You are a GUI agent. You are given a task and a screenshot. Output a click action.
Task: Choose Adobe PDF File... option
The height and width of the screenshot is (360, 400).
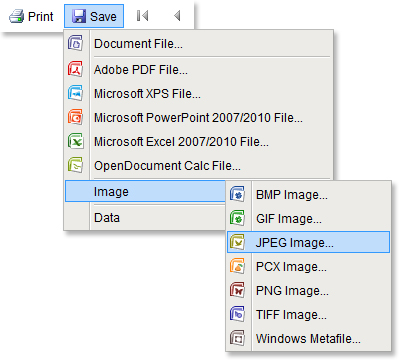click(x=199, y=70)
